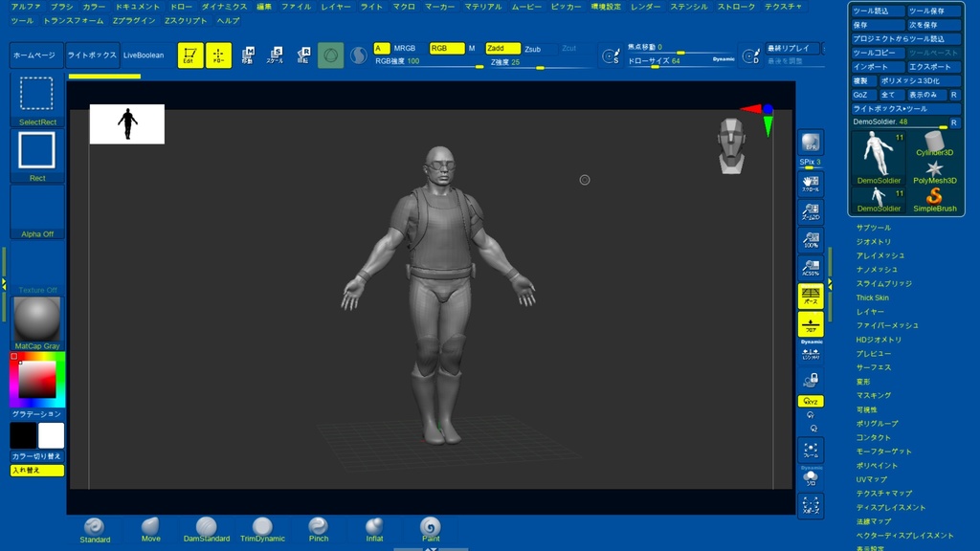Select the Paint brush
The height and width of the screenshot is (551, 980).
pos(431,529)
